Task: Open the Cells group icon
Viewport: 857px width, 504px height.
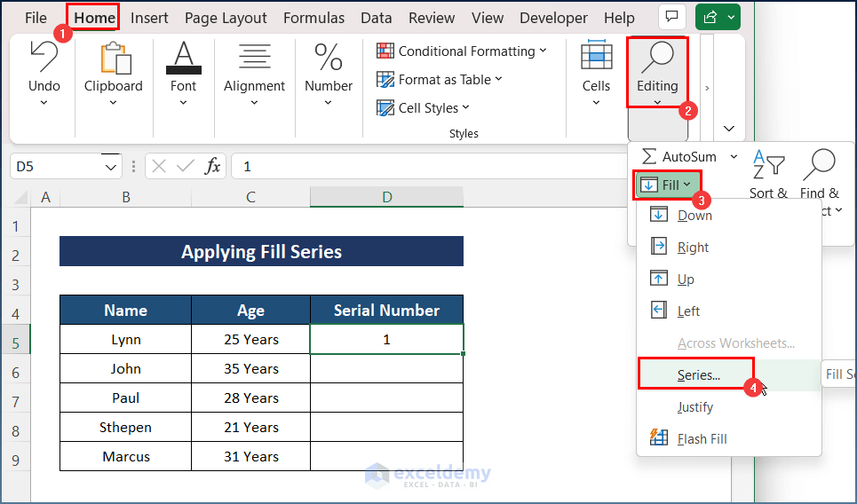Action: click(596, 55)
